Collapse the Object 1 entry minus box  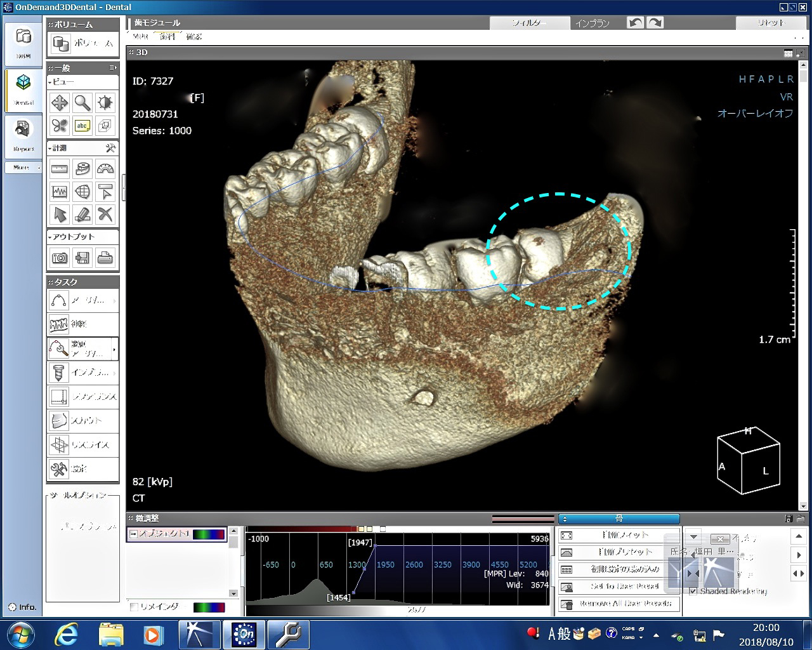pyautogui.click(x=133, y=534)
